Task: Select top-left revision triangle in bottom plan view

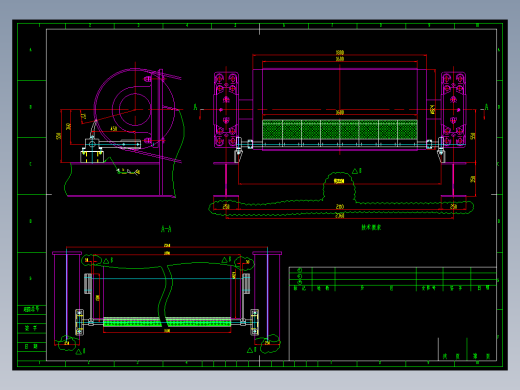Action: 107,261
